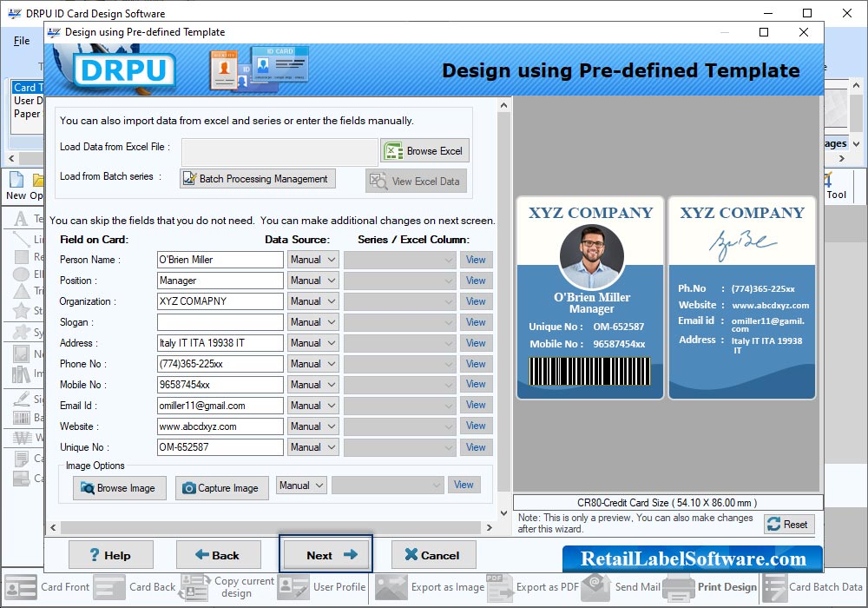The height and width of the screenshot is (608, 868).
Task: Proceed with the Next button
Action: [x=326, y=555]
